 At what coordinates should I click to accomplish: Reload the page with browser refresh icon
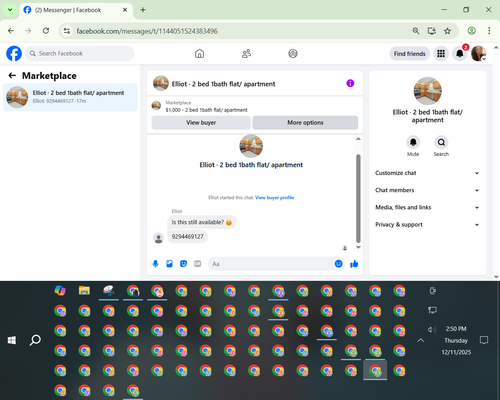pos(46,31)
